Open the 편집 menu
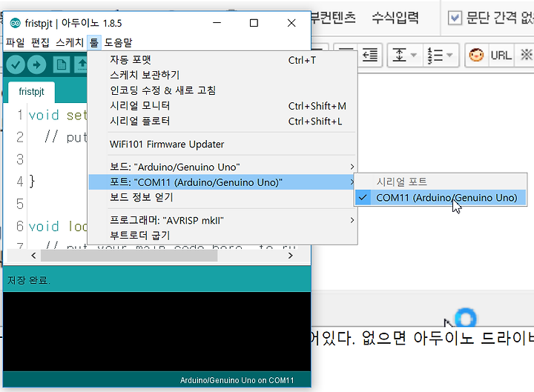This screenshot has width=534, height=392. pos(40,42)
